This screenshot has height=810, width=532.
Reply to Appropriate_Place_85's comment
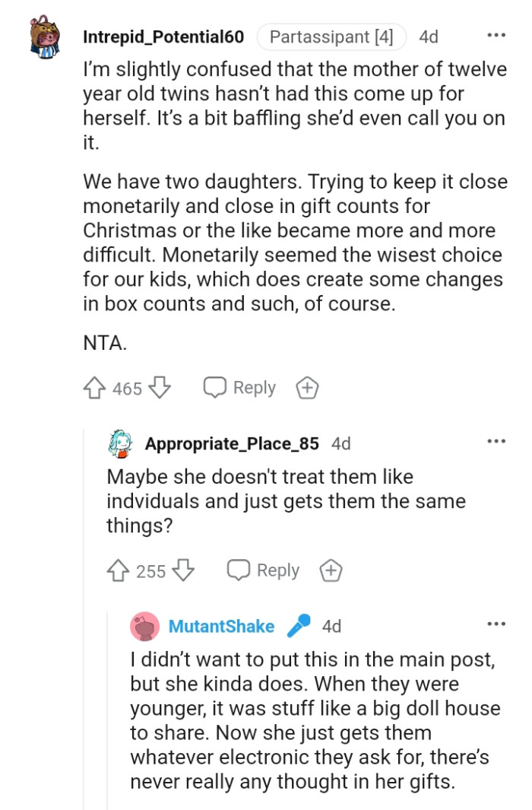coord(264,570)
